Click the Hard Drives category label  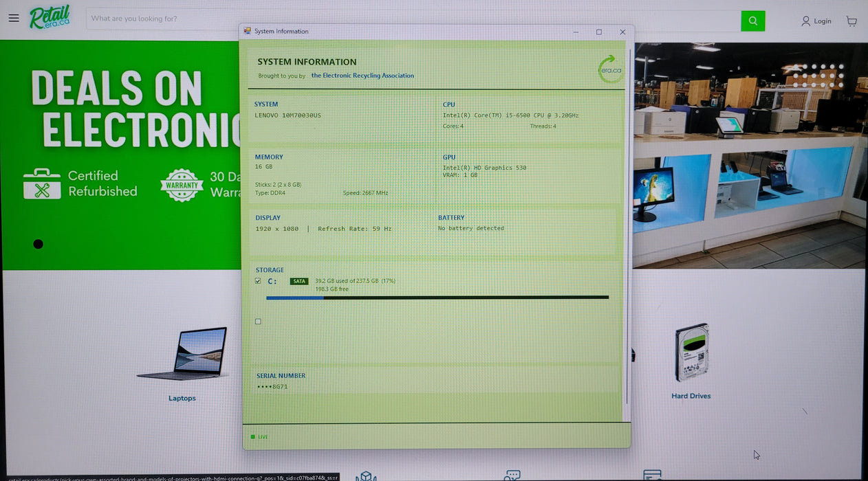(691, 396)
